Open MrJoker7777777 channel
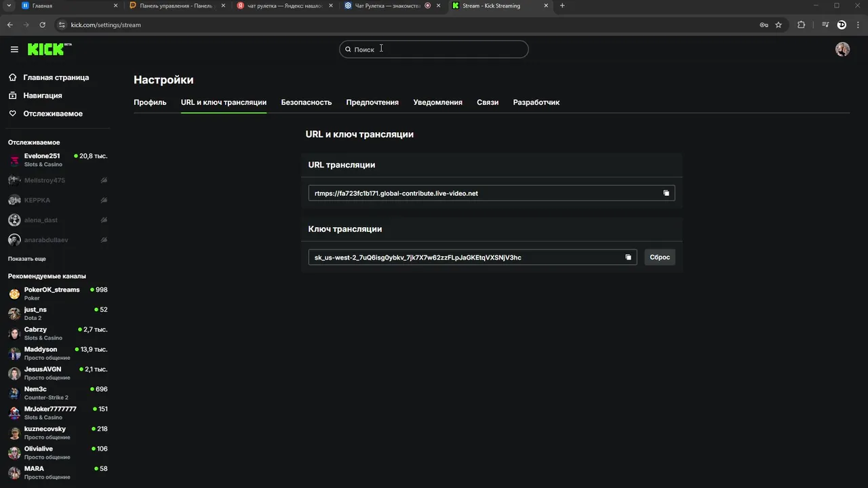868x488 pixels. (58, 413)
